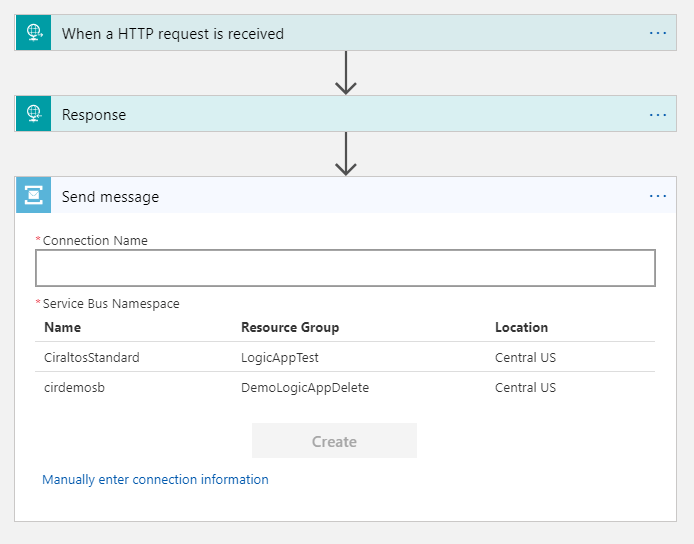Image resolution: width=694 pixels, height=544 pixels.
Task: Click arrow connector between HTTP request and Response
Action: click(x=346, y=72)
